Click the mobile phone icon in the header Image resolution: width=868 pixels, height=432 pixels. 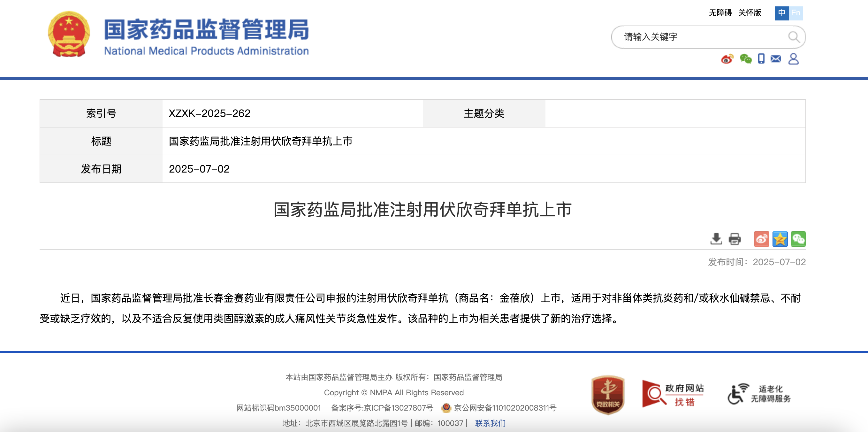tap(761, 59)
